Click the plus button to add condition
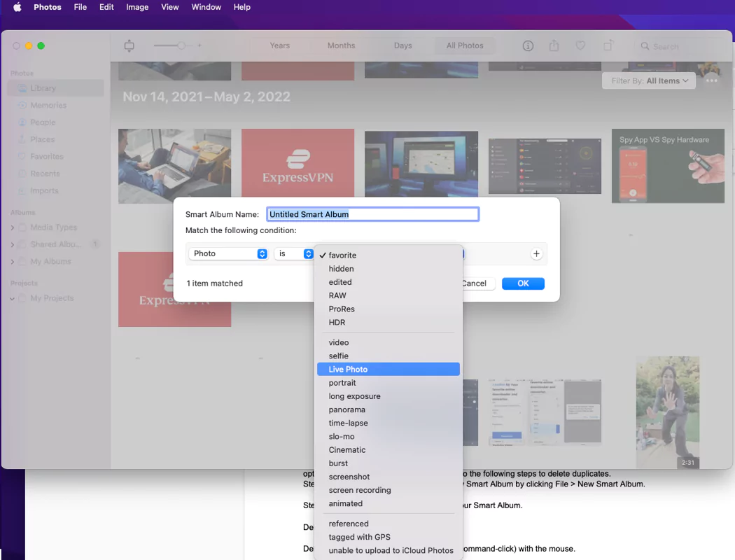Image resolution: width=735 pixels, height=560 pixels. point(536,254)
